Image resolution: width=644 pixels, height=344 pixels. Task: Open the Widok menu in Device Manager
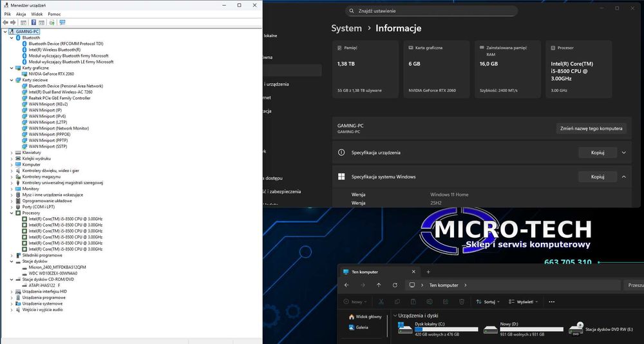tap(37, 14)
